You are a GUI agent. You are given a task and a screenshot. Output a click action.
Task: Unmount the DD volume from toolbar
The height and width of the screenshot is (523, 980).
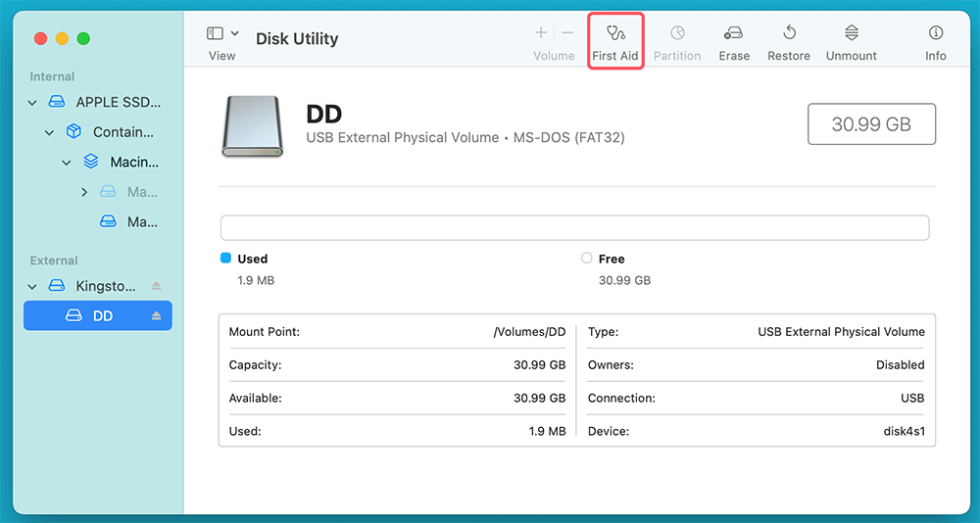pos(851,41)
